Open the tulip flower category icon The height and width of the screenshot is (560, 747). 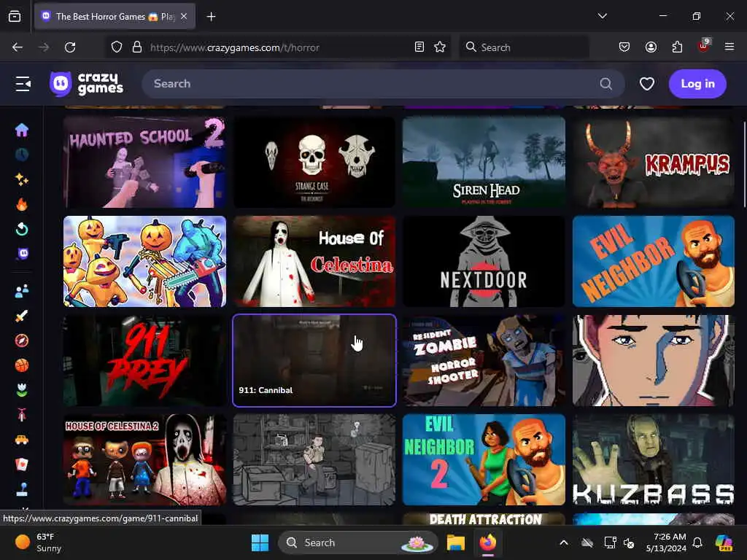pos(21,390)
